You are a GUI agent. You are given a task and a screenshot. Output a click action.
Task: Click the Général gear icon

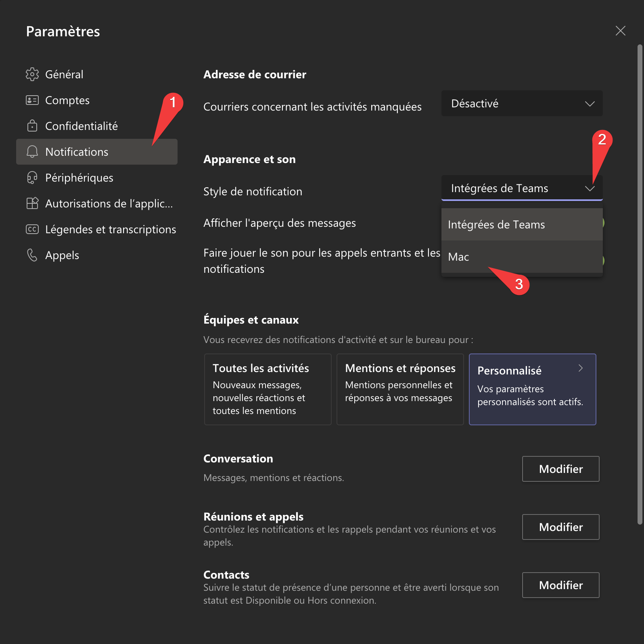(x=32, y=74)
